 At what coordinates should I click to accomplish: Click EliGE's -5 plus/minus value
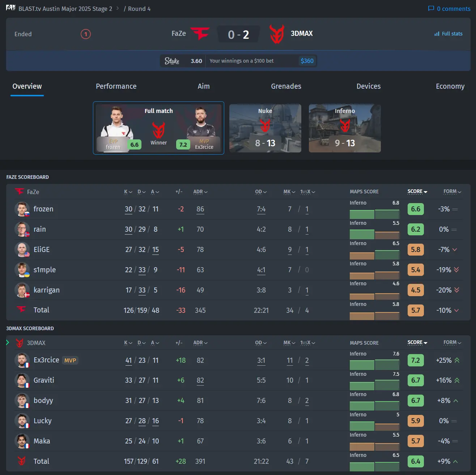(181, 249)
